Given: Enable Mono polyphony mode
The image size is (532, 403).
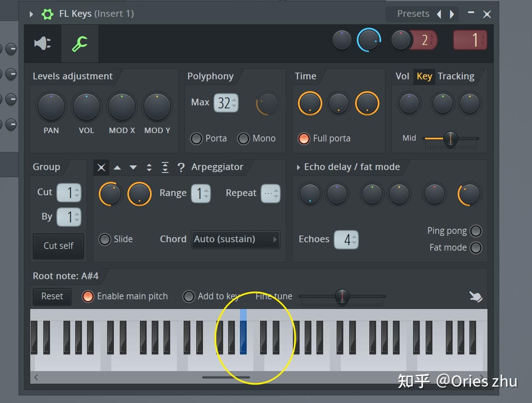Looking at the screenshot, I should pyautogui.click(x=244, y=139).
